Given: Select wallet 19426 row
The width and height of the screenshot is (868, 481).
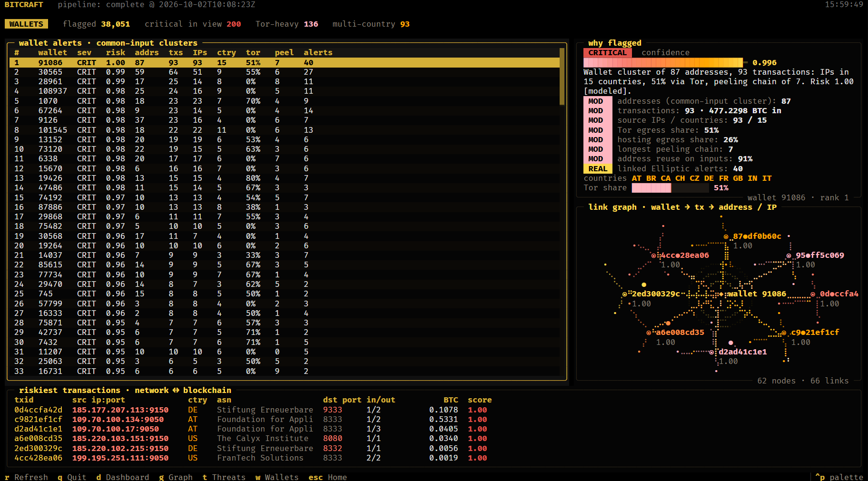Looking at the screenshot, I should coord(285,178).
